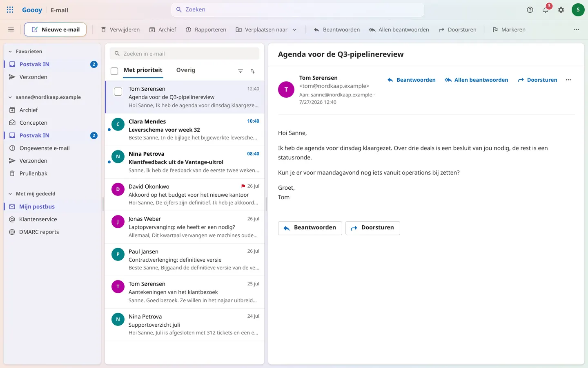588x368 pixels.
Task: Switch to the Overig tab
Action: 186,70
